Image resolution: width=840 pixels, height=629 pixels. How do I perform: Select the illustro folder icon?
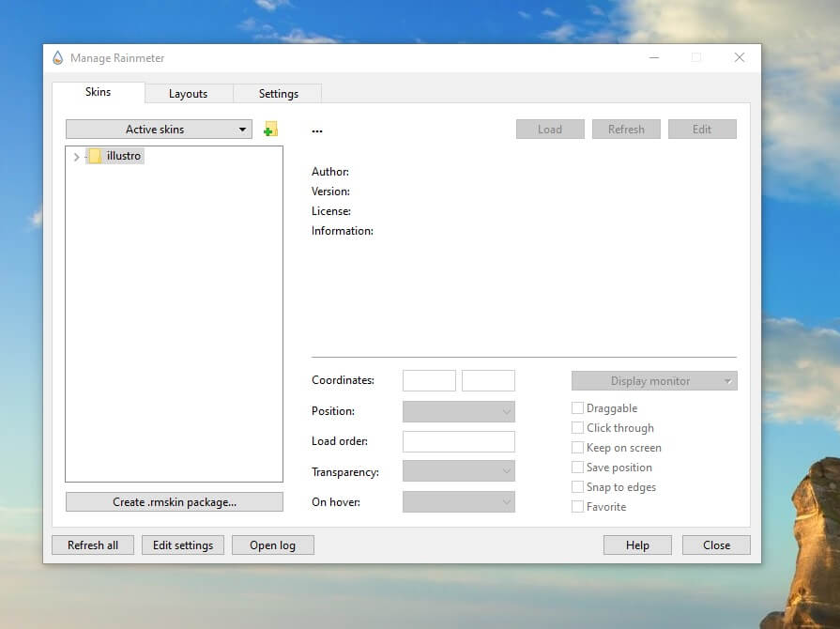(95, 156)
